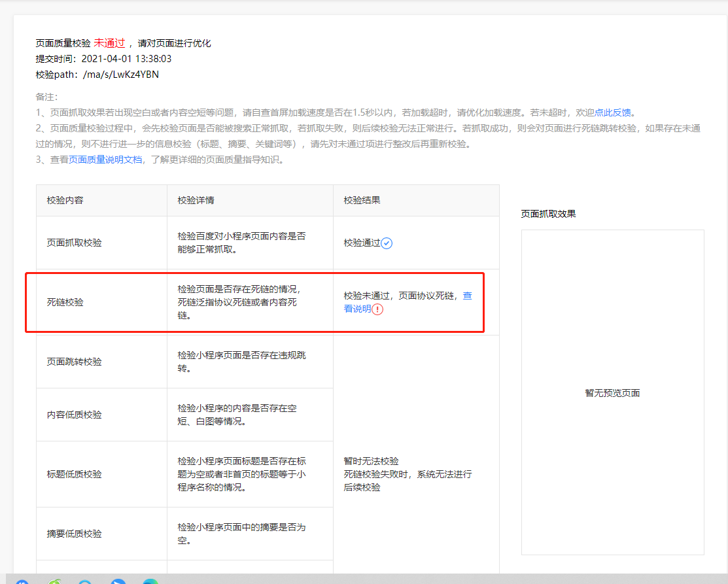Open the leftmost blue taskbar icon
Image resolution: width=728 pixels, height=584 pixels.
(22, 581)
